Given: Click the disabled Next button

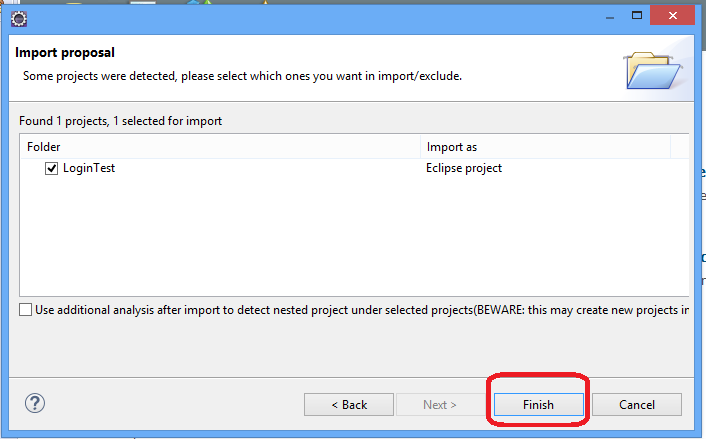Looking at the screenshot, I should tap(440, 405).
